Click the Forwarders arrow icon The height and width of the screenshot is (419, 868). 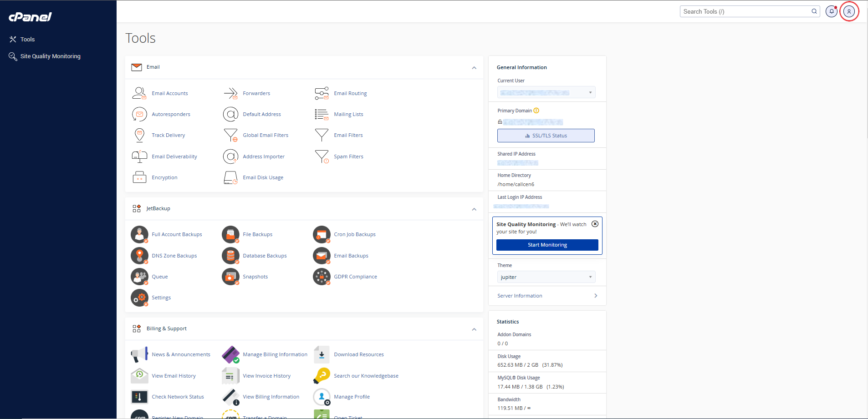click(x=230, y=93)
